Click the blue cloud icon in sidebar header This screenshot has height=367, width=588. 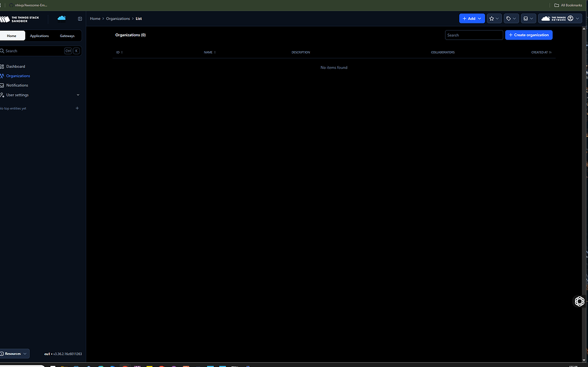point(61,18)
